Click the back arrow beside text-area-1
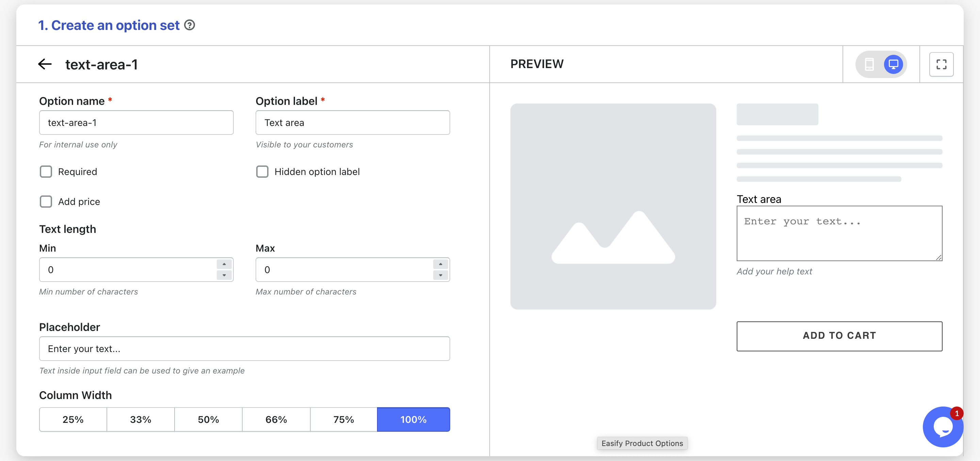The width and height of the screenshot is (980, 461). point(45,64)
